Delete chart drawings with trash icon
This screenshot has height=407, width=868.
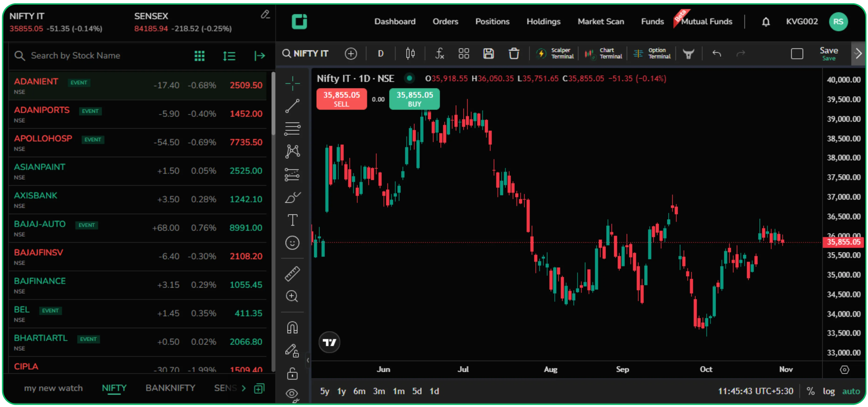(x=513, y=53)
